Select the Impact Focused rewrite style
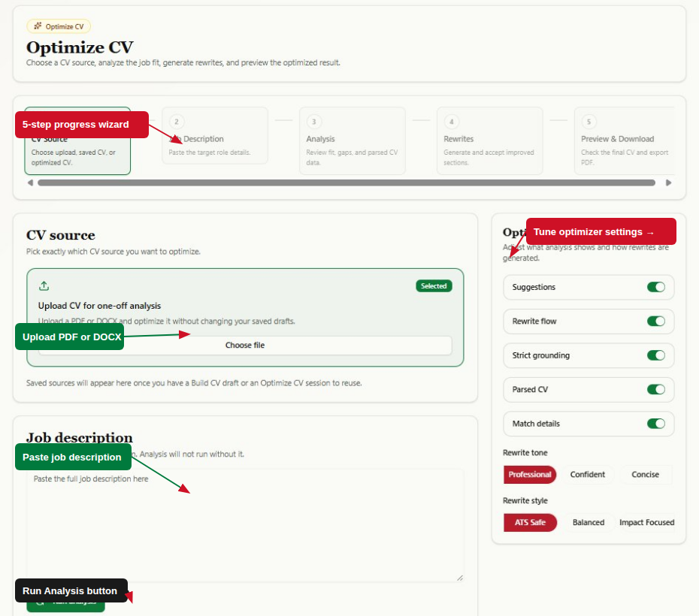Image resolution: width=699 pixels, height=616 pixels. pyautogui.click(x=646, y=522)
